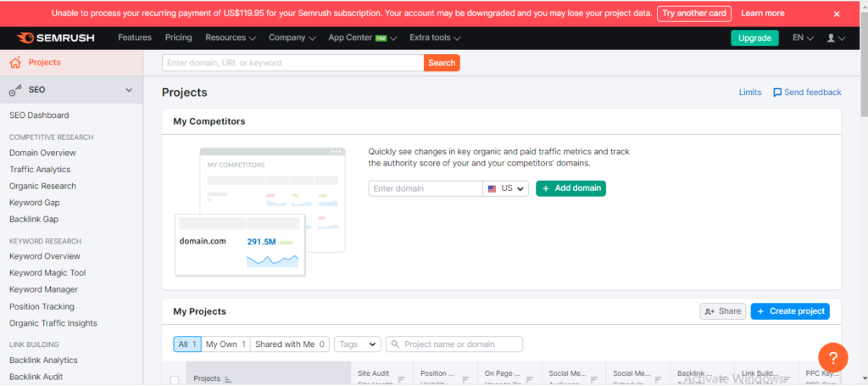Select the My Own projects filter tab
868x386 pixels.
(225, 344)
